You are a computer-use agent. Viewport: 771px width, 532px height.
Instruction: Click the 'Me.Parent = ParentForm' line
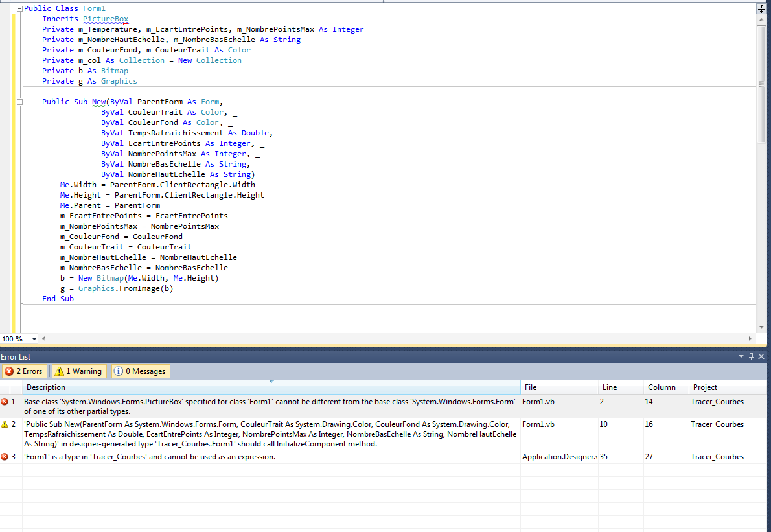pyautogui.click(x=109, y=205)
